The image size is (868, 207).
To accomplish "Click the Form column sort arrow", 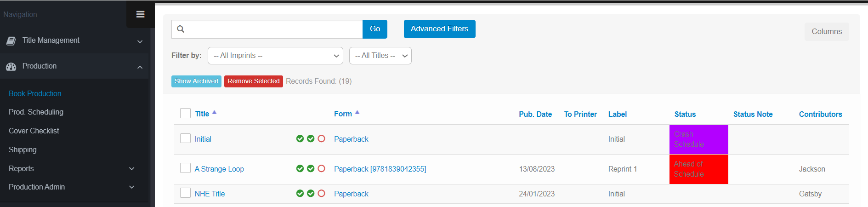I will (x=357, y=112).
